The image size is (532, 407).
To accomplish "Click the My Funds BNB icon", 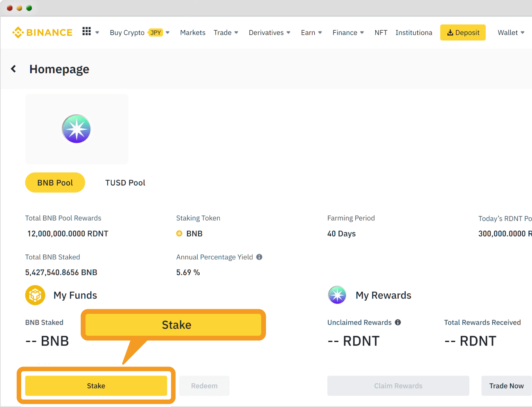I will [x=35, y=295].
